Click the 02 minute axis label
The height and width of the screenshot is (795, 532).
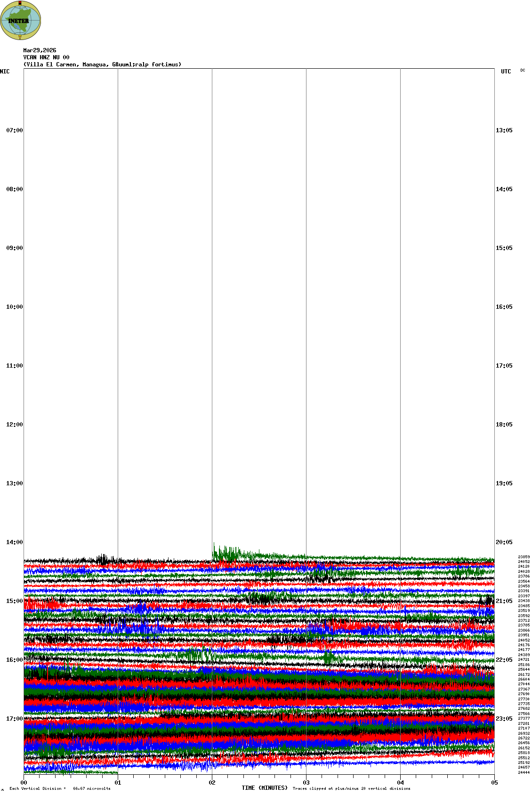pyautogui.click(x=212, y=783)
